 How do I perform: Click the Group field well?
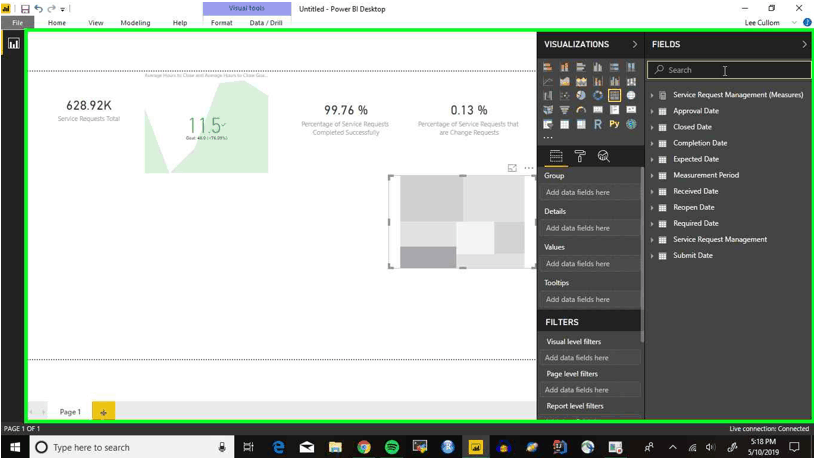click(590, 193)
